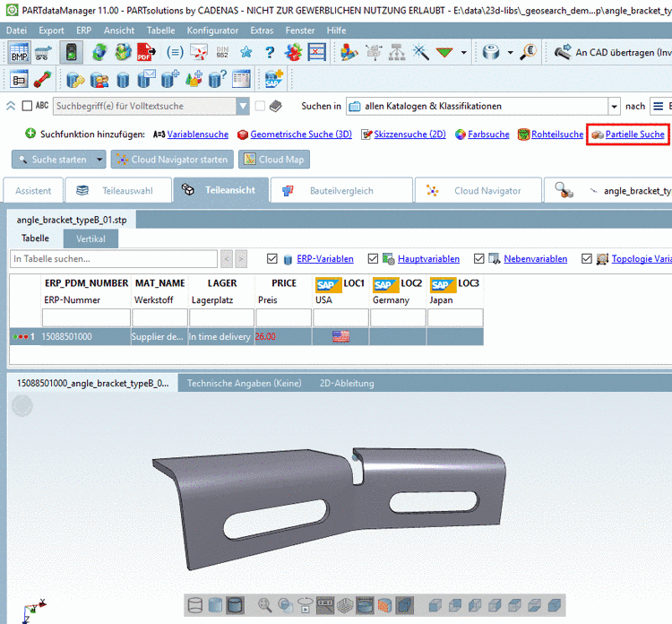Uncheck the Topologie Variablen checkbox
Viewport: 672px width, 624px height.
coord(587,258)
